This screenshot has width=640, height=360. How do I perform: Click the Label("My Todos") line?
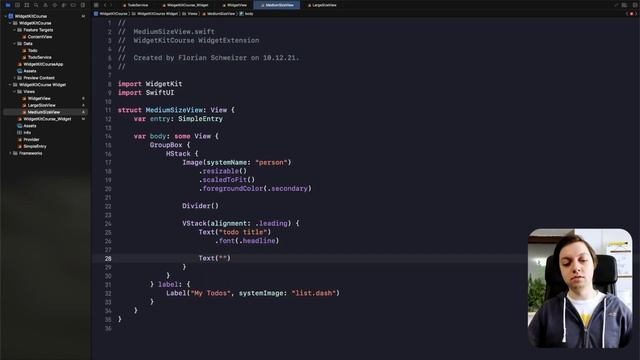(x=253, y=293)
